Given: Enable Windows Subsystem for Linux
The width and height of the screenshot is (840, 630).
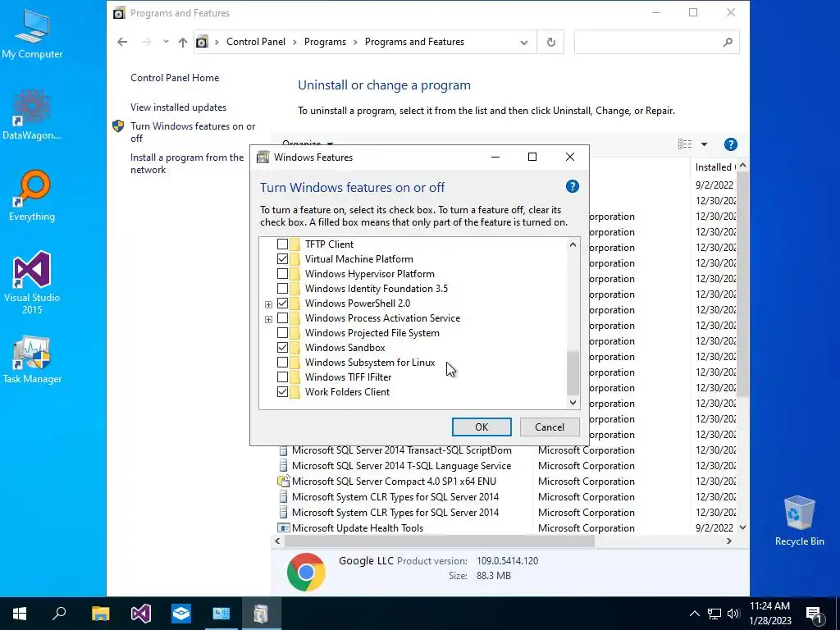Looking at the screenshot, I should (x=282, y=363).
